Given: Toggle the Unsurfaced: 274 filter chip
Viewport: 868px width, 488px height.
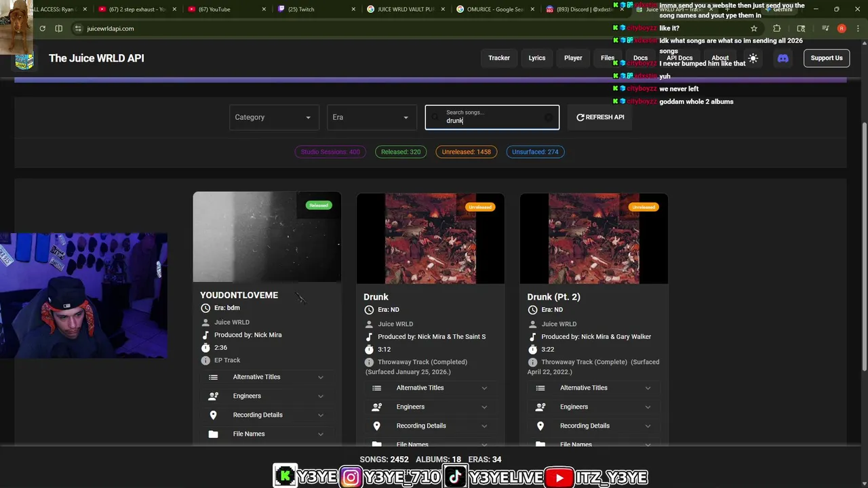Looking at the screenshot, I should point(535,152).
